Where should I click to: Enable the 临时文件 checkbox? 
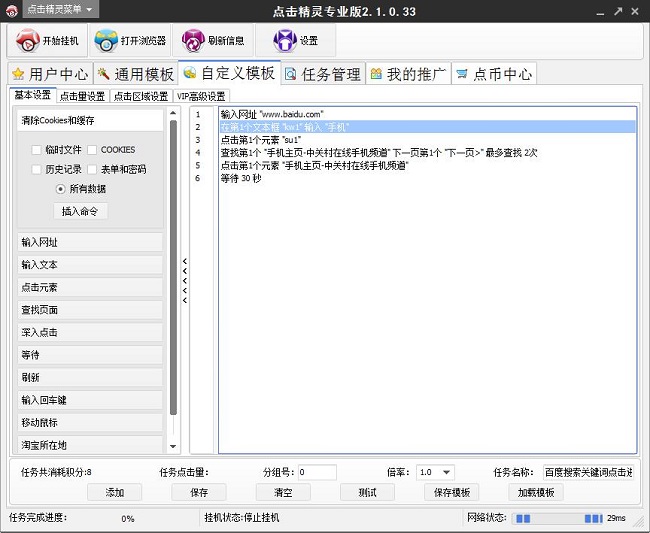[37, 150]
